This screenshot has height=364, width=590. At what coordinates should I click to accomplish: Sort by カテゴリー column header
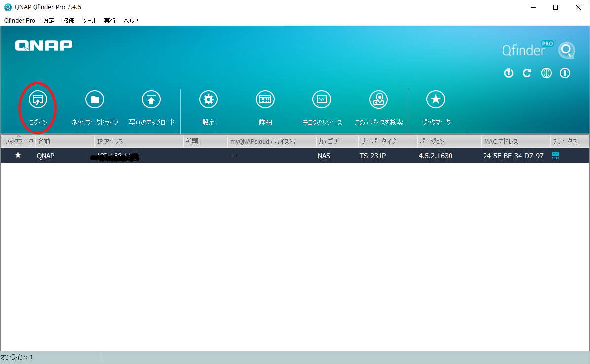point(337,141)
